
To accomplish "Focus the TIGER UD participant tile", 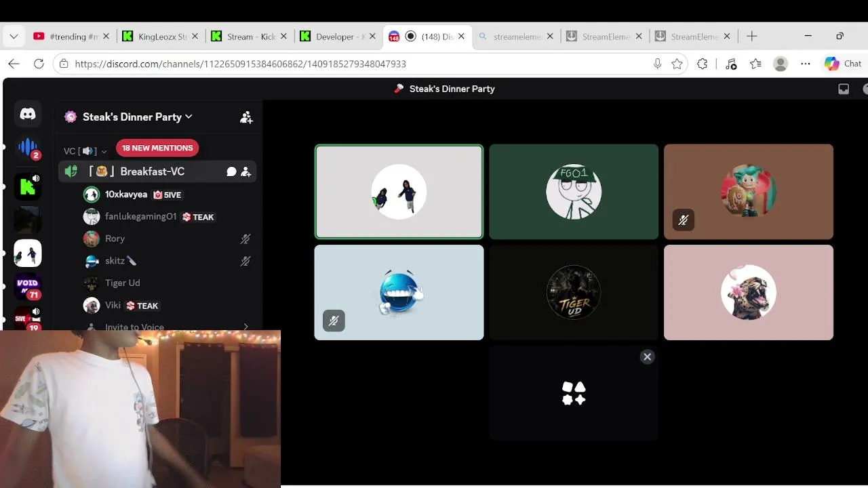I will (574, 292).
